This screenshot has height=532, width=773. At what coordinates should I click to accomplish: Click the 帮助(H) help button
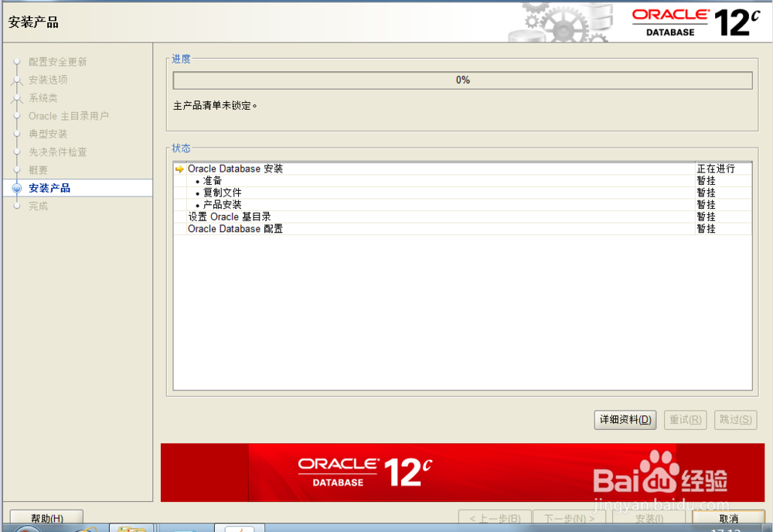45,518
